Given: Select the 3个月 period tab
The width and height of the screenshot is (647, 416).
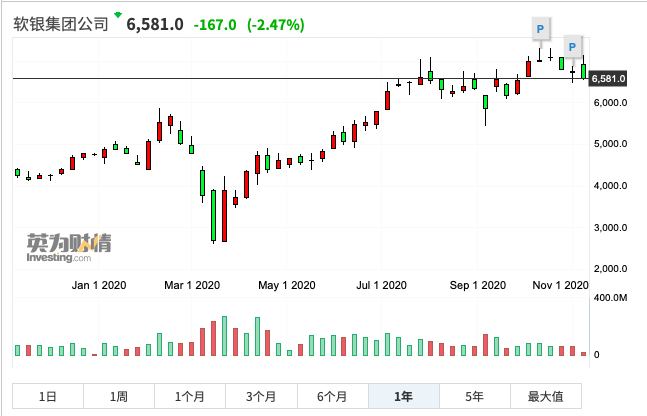Looking at the screenshot, I should point(261,396).
